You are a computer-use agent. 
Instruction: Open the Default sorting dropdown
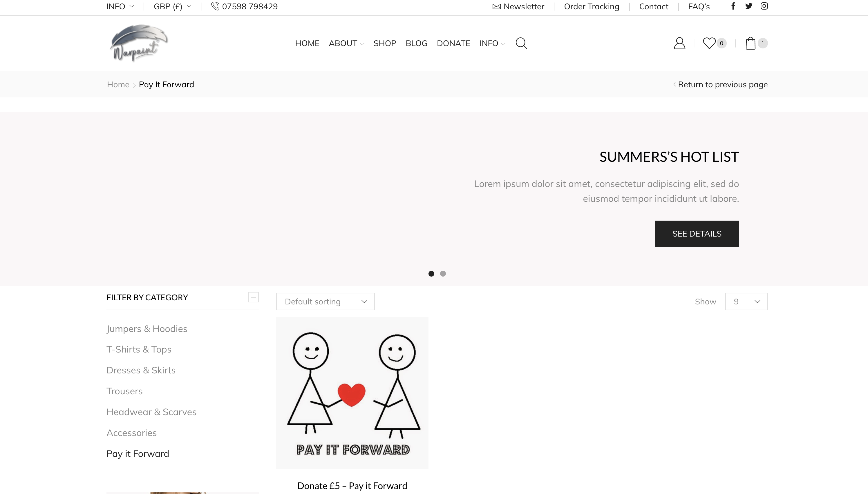325,301
